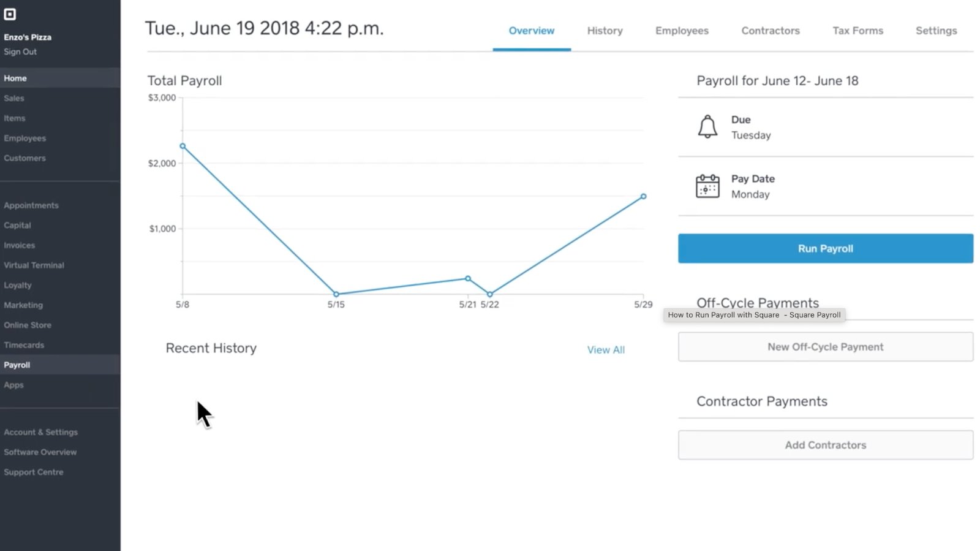Open Support Centre in the sidebar
The height and width of the screenshot is (551, 980).
tap(34, 472)
